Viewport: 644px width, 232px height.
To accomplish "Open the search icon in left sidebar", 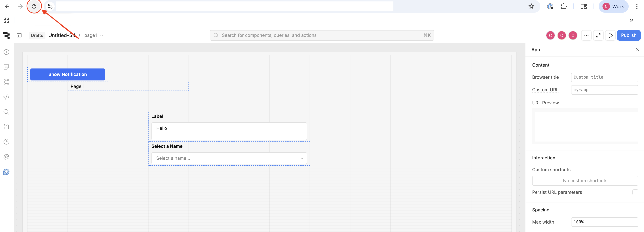I will point(7,112).
